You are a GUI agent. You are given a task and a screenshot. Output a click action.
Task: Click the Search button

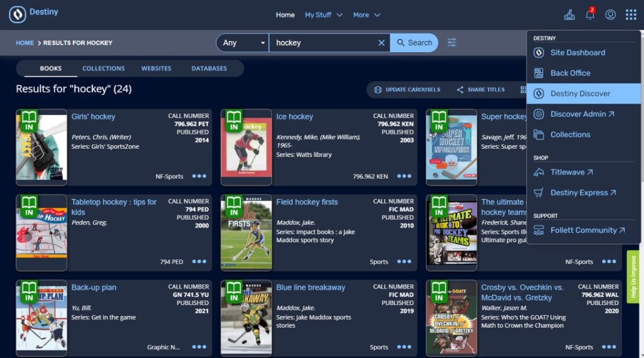point(414,43)
